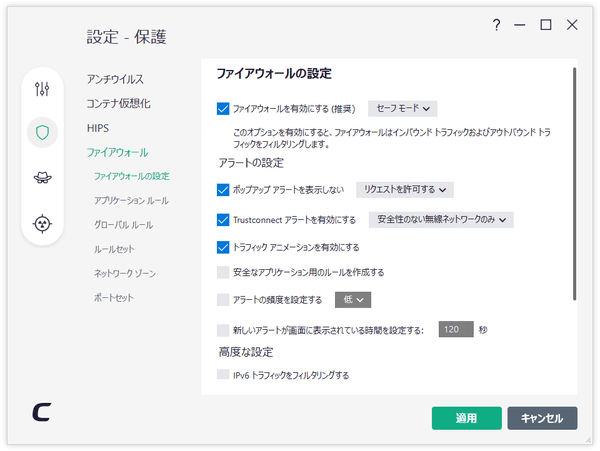Enable IPv6 トラフィックをフィルタリングする checkbox

(x=223, y=374)
